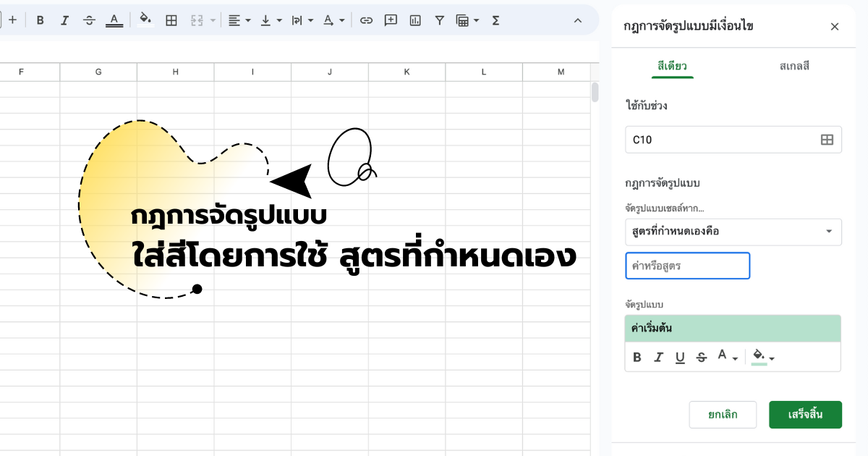Focus the ค่าหรือสูตร input field
Screen dimensions: 868x456
click(688, 266)
